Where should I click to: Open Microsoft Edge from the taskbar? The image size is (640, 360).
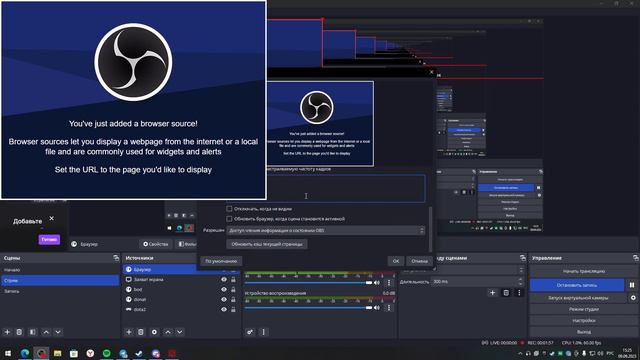click(24, 353)
